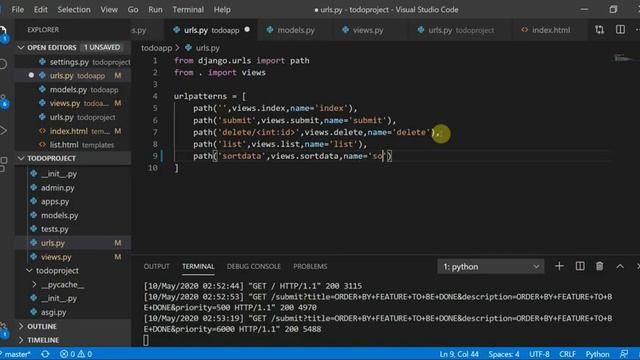Open errors and warnings count
Viewport: 640px width, 360px height.
[x=76, y=354]
